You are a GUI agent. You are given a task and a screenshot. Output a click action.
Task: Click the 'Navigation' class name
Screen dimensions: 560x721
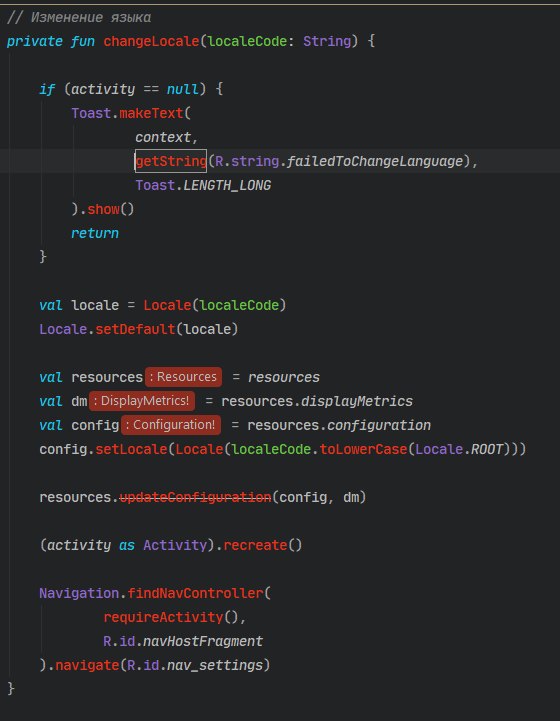point(79,593)
